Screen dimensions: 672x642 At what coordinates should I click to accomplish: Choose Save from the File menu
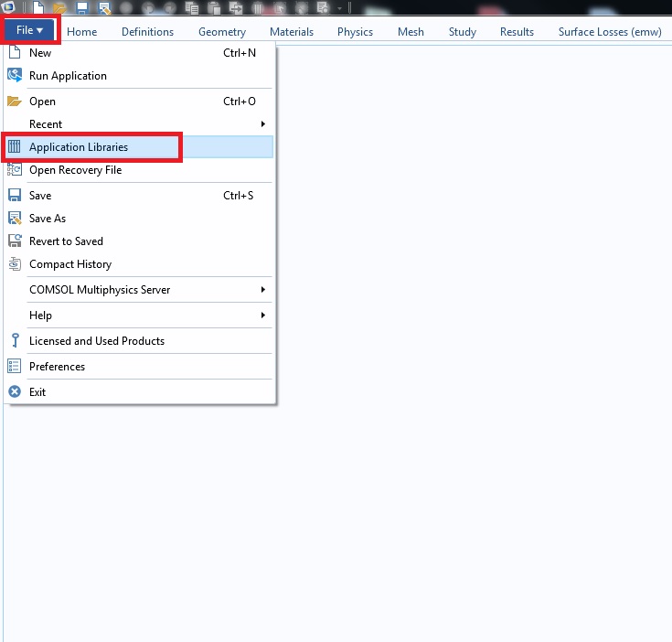40,196
